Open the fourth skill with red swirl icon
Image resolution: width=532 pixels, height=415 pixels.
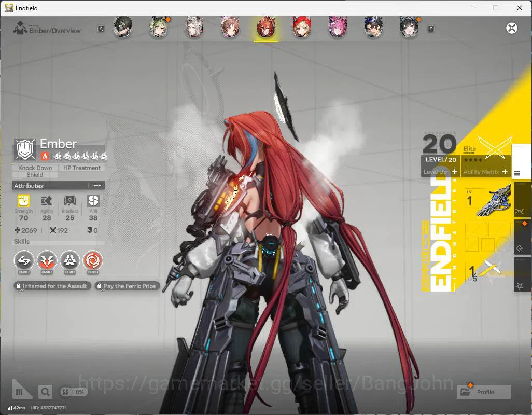pyautogui.click(x=93, y=260)
